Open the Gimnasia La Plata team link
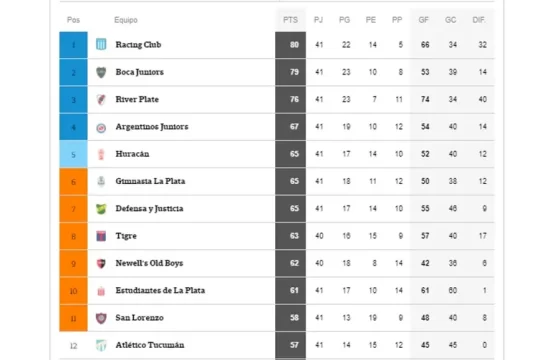Image resolution: width=550 pixels, height=360 pixels. tap(150, 181)
